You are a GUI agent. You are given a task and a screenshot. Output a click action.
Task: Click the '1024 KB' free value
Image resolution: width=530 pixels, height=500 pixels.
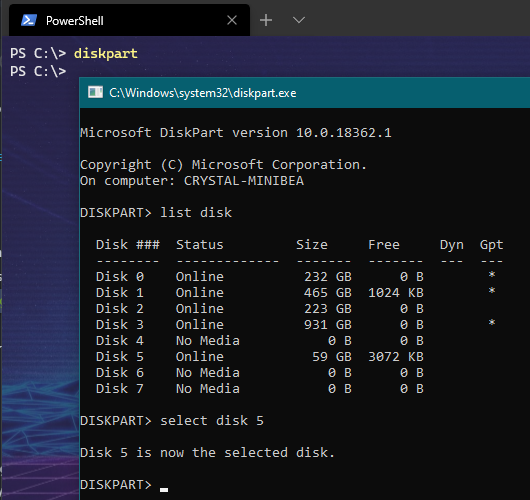coord(396,292)
